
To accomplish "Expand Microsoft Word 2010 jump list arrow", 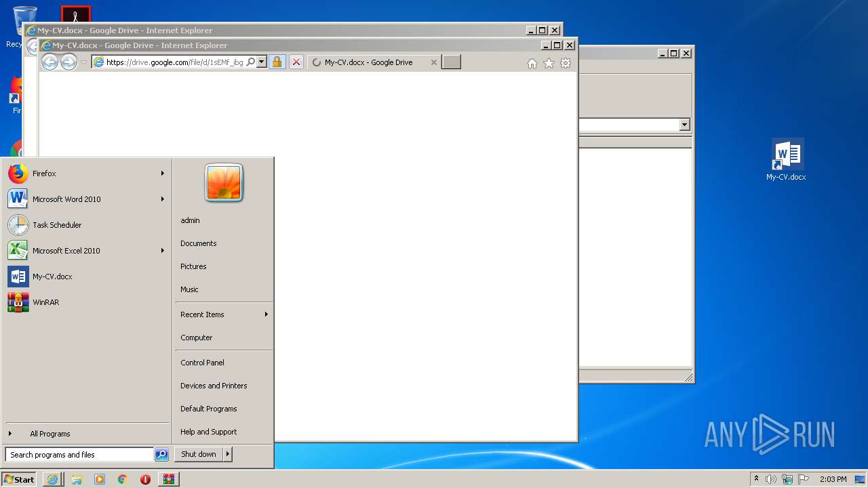I will coord(163,199).
